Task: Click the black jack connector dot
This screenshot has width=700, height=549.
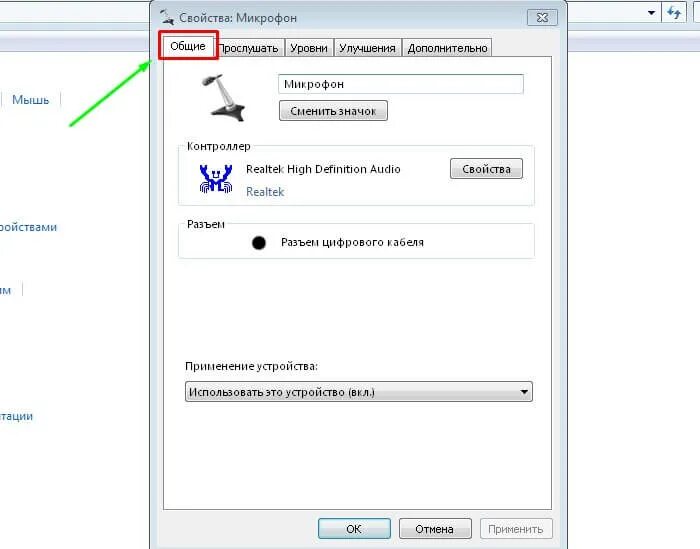Action: click(258, 243)
